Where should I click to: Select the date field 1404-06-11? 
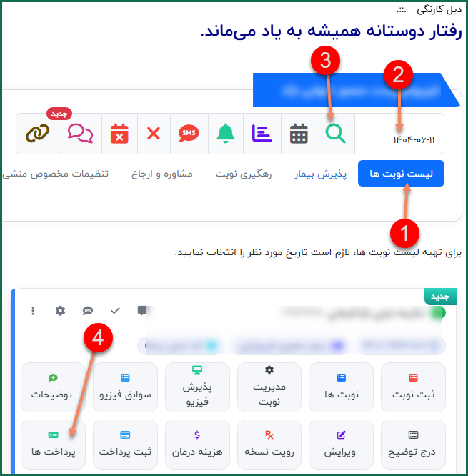[399, 134]
